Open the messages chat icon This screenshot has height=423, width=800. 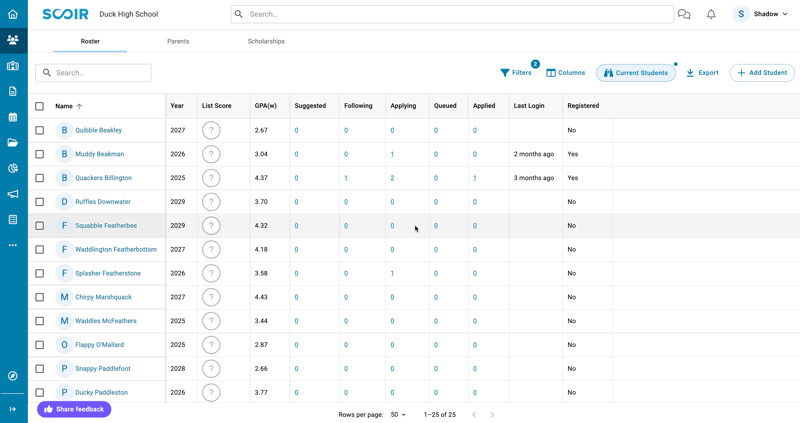tap(684, 15)
